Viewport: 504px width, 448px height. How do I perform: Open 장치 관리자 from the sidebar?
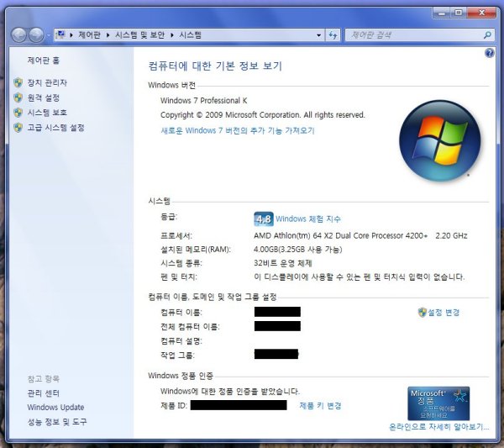[47, 83]
